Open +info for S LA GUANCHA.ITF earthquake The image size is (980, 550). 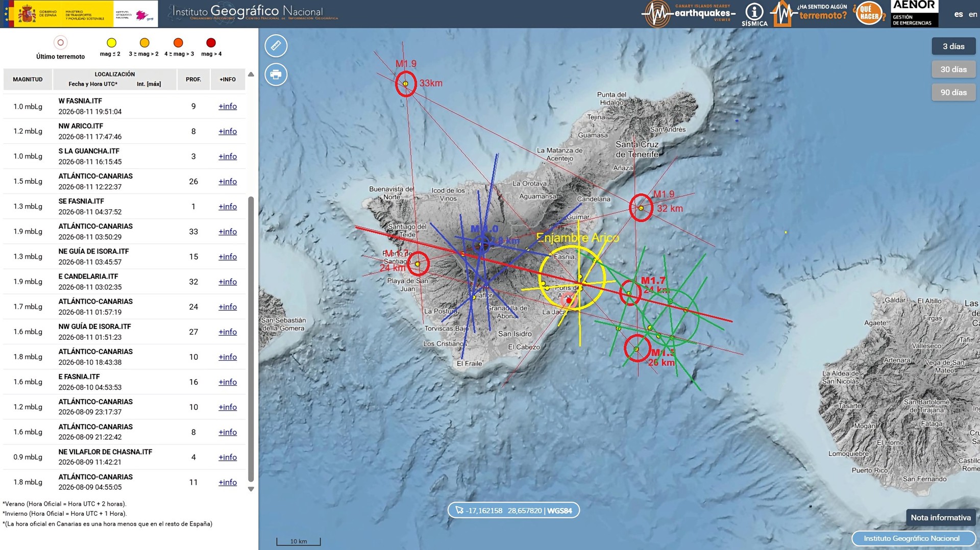(x=228, y=156)
